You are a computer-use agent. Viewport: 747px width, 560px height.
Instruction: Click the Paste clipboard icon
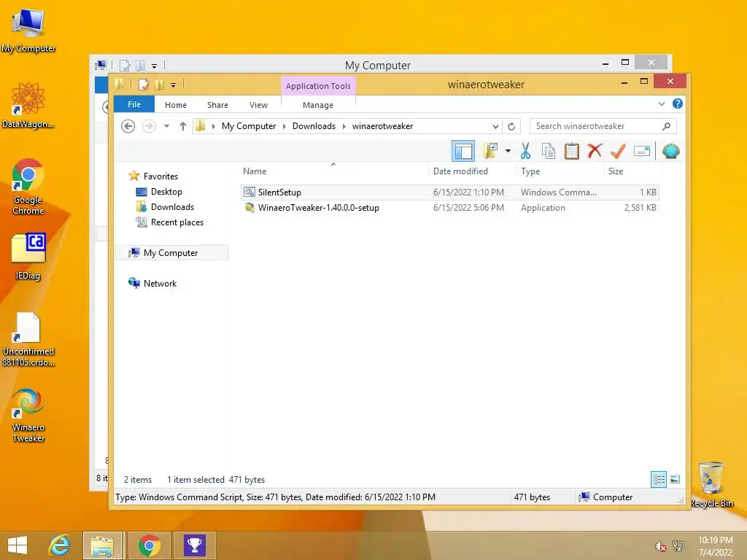tap(572, 152)
